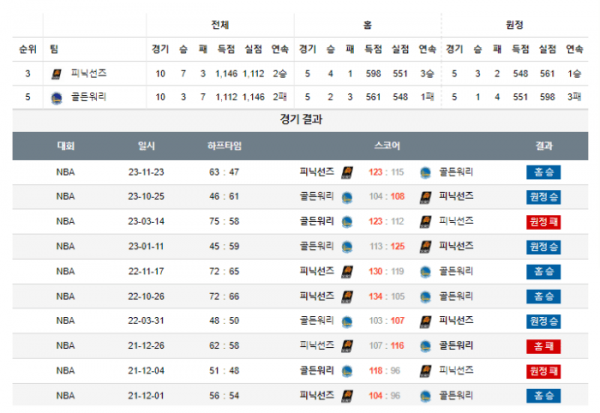The image size is (600, 413).
Task: Click the Warriors logo in the 23-03-14 game row
Action: tap(347, 222)
